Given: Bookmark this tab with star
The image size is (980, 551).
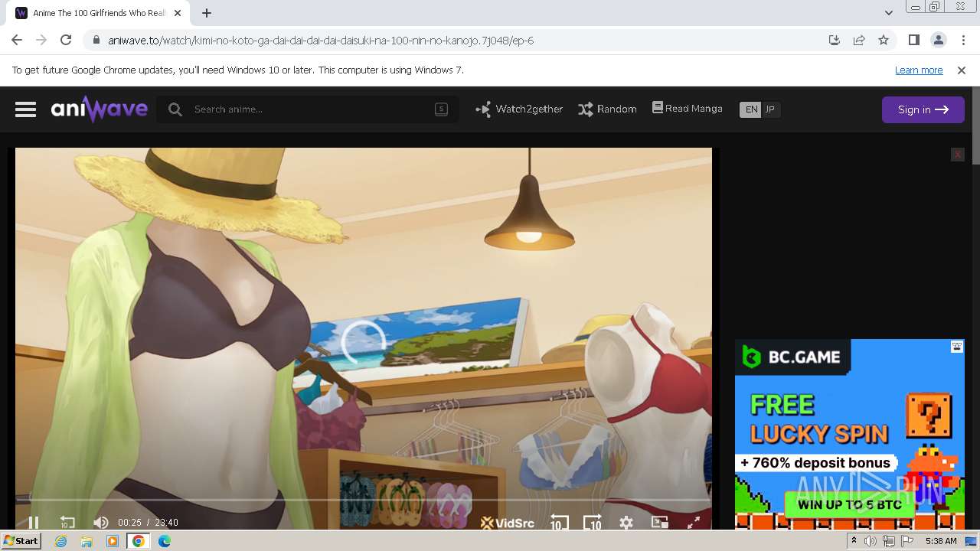Looking at the screenshot, I should (884, 40).
